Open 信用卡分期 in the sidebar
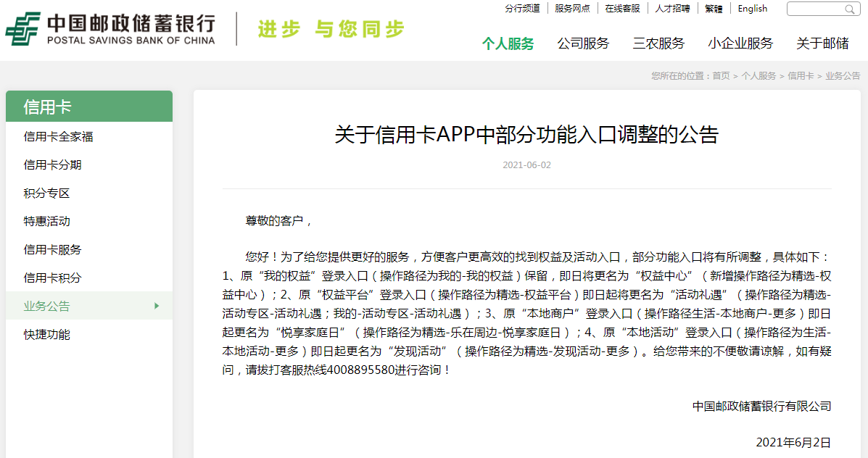 (x=53, y=165)
